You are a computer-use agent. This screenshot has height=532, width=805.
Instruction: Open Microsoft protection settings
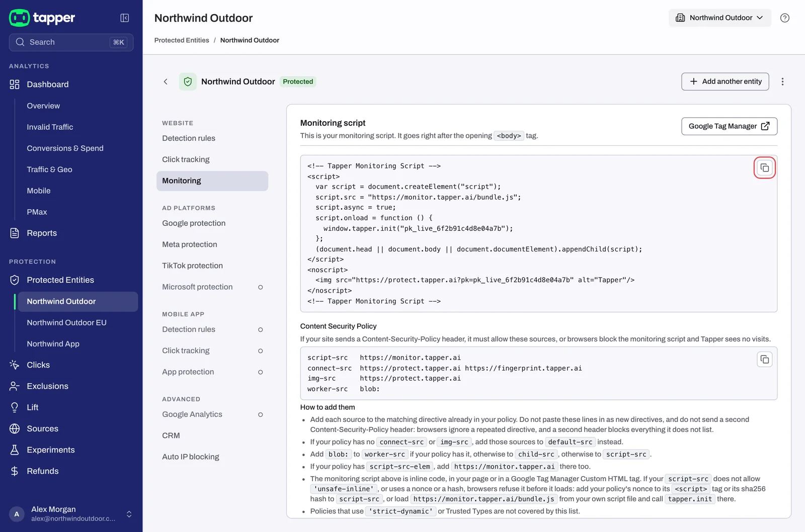pyautogui.click(x=212, y=287)
